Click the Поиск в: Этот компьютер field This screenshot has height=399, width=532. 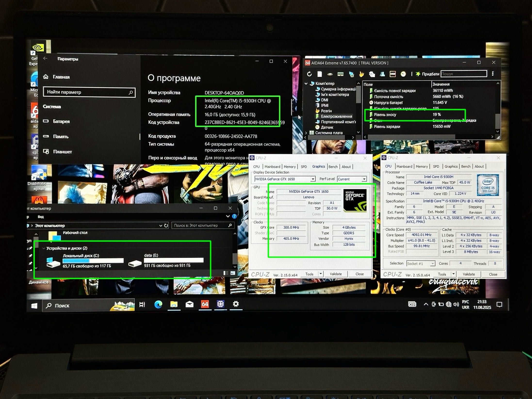click(x=203, y=225)
